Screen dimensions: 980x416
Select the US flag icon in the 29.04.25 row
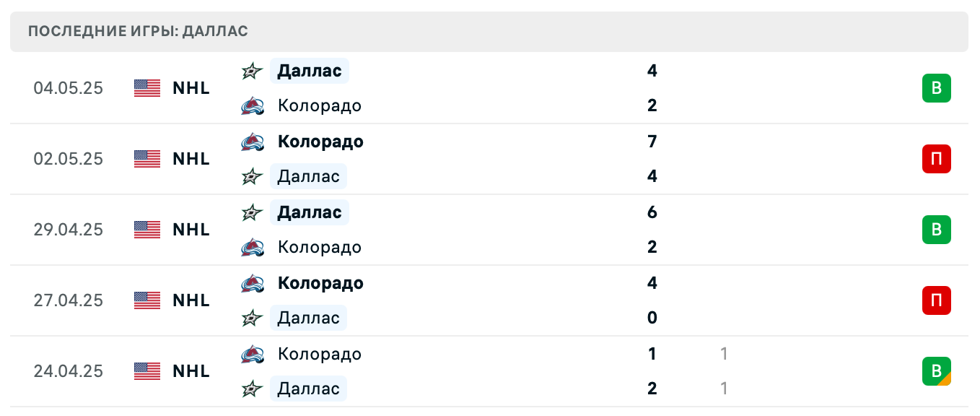point(146,230)
